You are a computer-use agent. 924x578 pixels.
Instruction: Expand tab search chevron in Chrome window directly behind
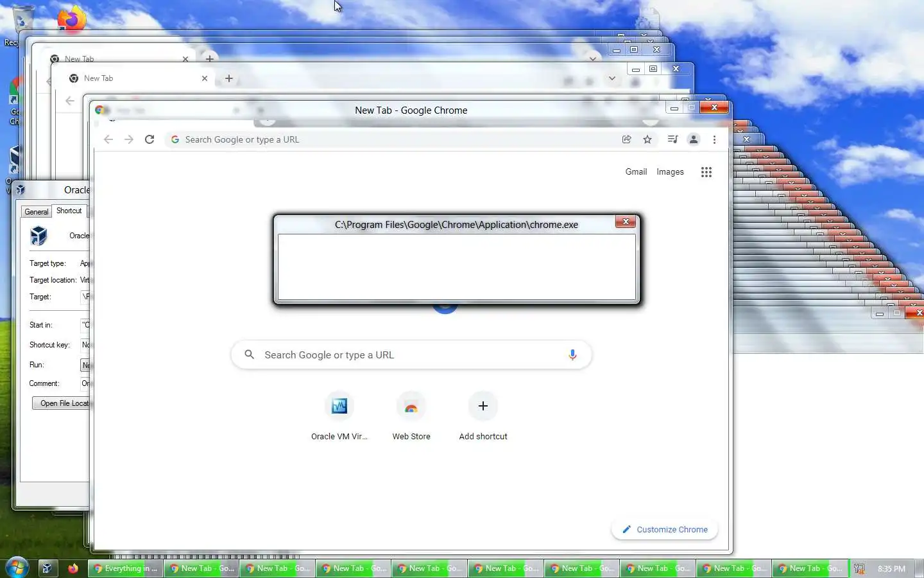(612, 78)
